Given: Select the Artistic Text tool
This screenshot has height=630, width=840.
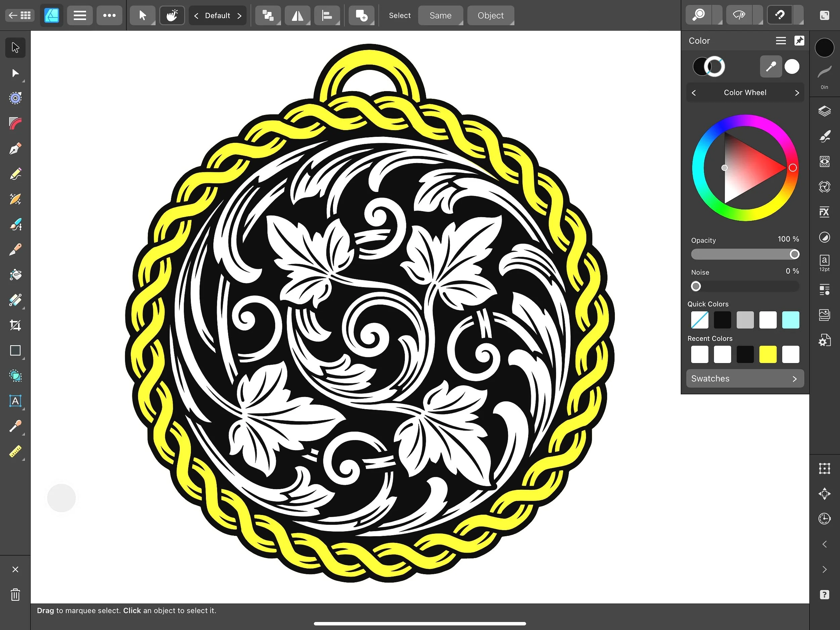Looking at the screenshot, I should (x=15, y=401).
